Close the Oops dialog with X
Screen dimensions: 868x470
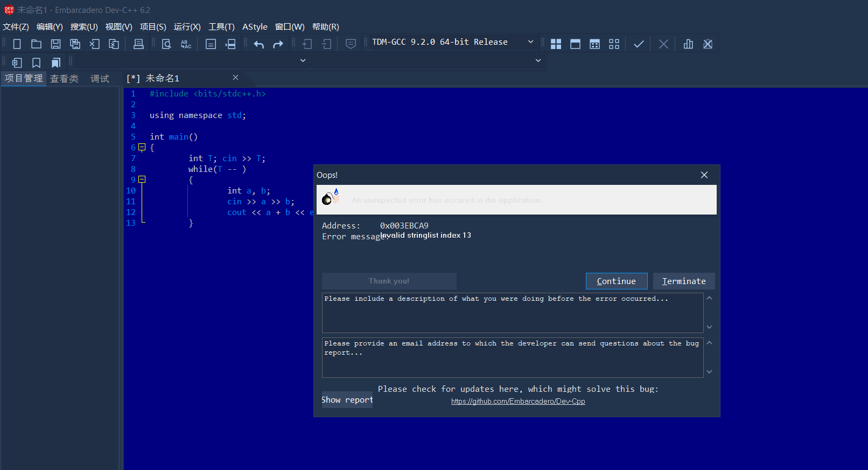tap(704, 175)
